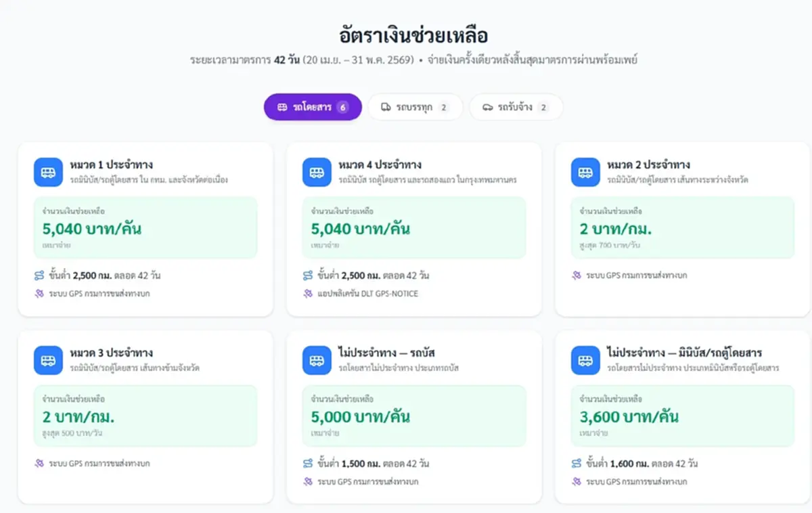
Task: Open the รถรับจ้าง tab
Action: coord(516,107)
